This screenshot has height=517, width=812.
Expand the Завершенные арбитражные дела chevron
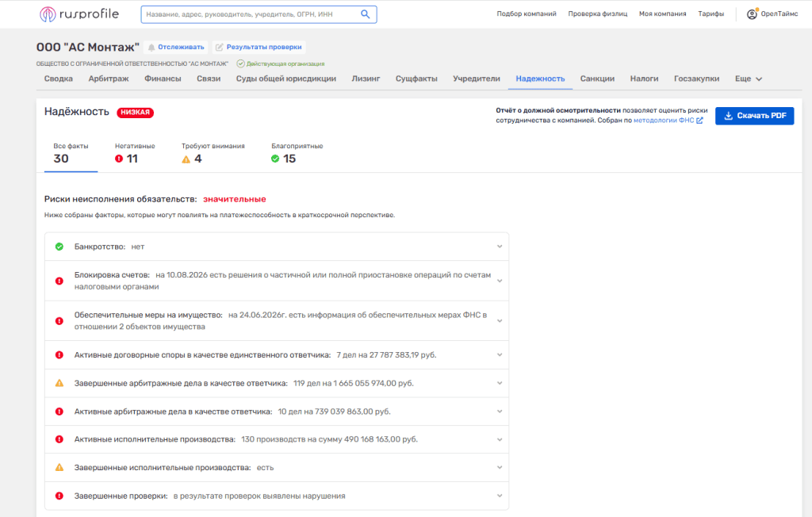pos(500,383)
